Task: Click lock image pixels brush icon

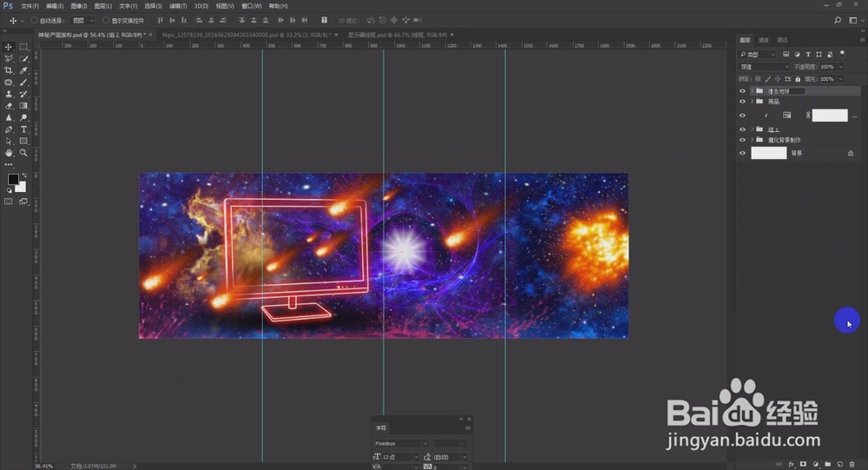Action: tap(768, 79)
